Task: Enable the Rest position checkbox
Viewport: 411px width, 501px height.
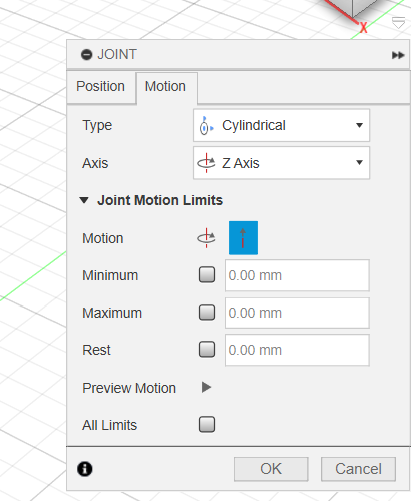Action: pyautogui.click(x=207, y=350)
